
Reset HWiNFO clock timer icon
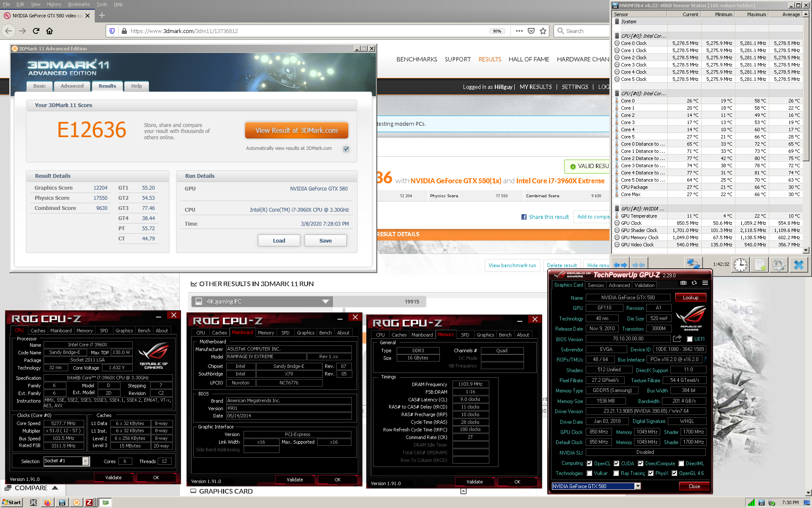740,265
